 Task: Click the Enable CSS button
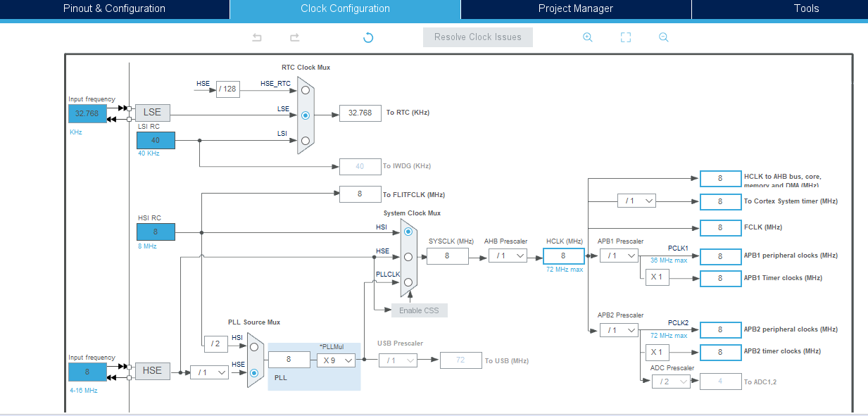coord(420,310)
